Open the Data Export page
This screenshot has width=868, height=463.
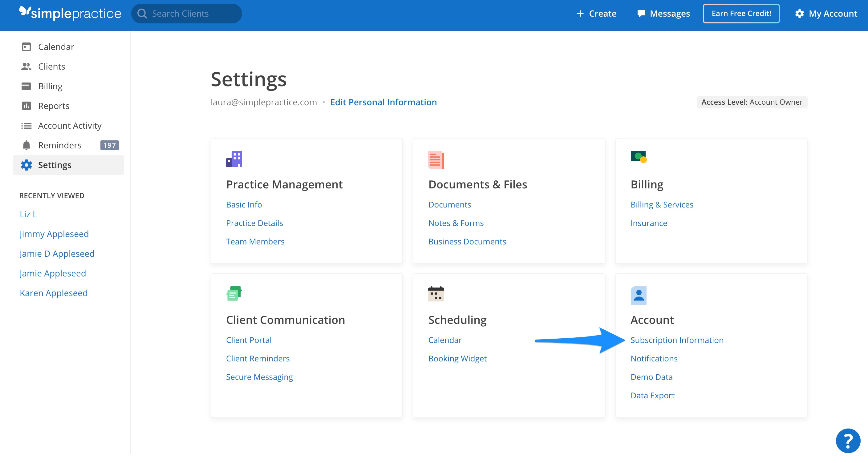pos(652,395)
